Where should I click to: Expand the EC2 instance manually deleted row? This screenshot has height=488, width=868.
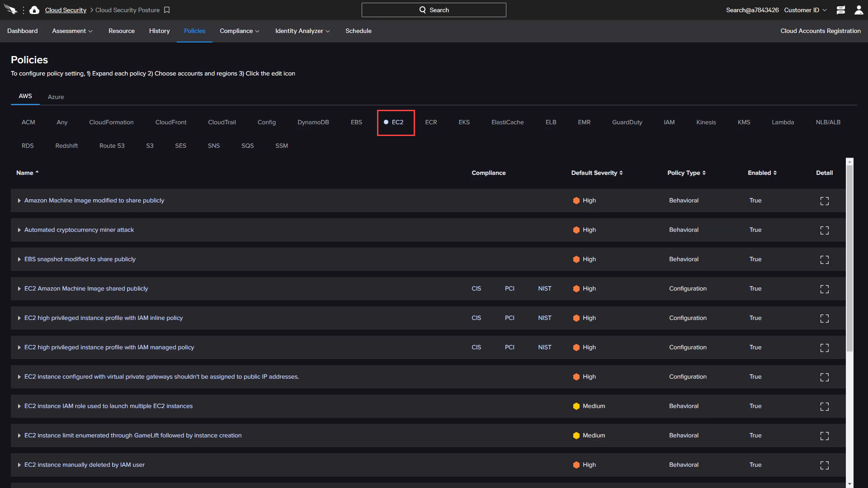[19, 465]
